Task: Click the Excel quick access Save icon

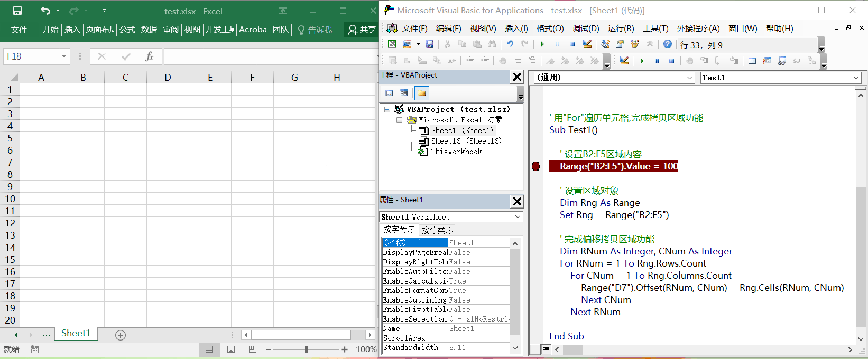Action: pyautogui.click(x=17, y=11)
